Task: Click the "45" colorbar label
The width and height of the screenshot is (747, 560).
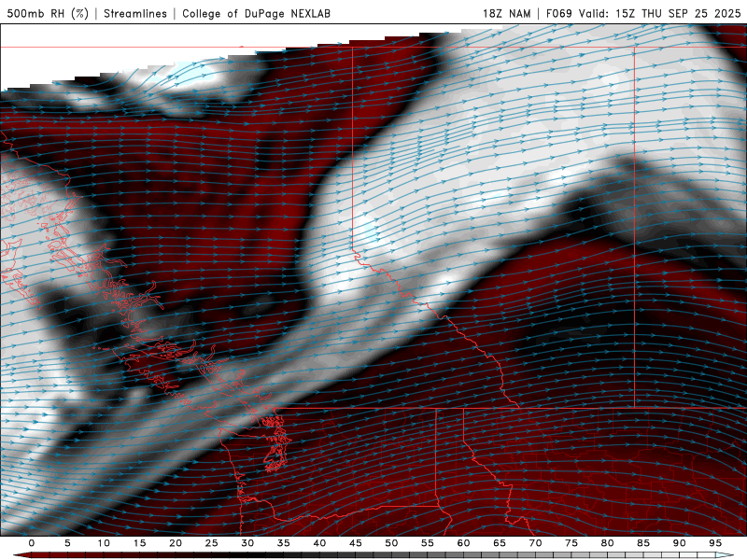Action: tap(356, 543)
